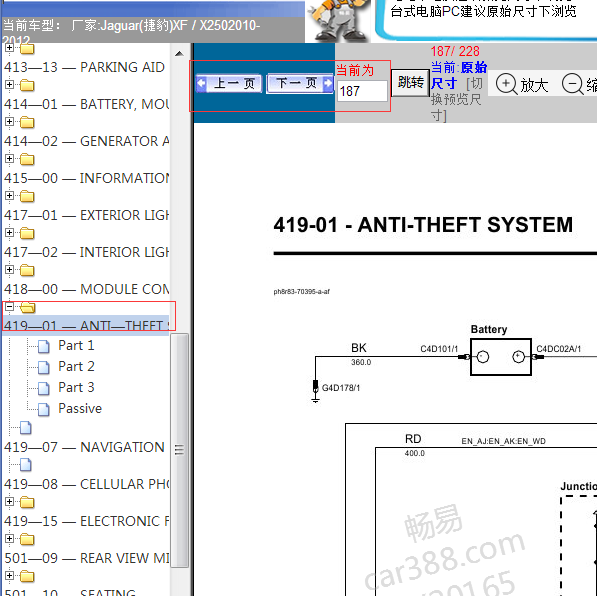The height and width of the screenshot is (596, 597).
Task: Open Part 1 of anti-theft diagrams
Action: (76, 345)
